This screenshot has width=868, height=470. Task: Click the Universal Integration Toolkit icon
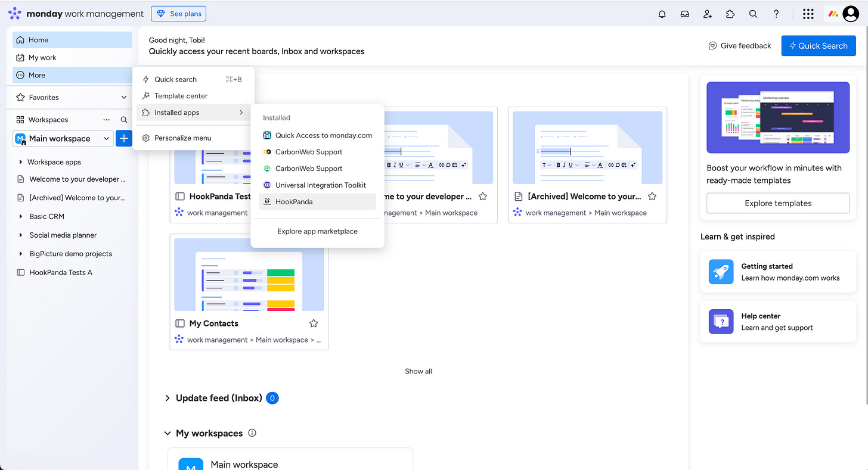[268, 185]
